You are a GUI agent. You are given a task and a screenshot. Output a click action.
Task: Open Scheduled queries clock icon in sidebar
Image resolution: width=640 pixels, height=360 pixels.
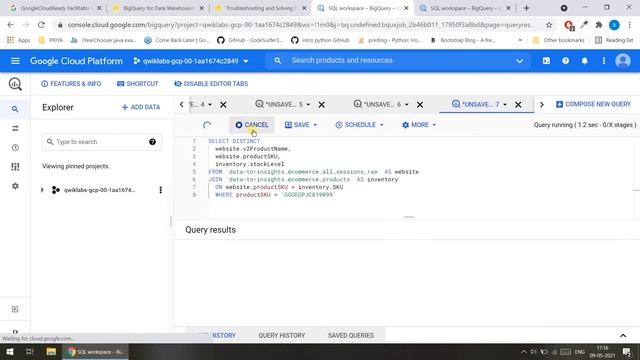[x=15, y=148]
